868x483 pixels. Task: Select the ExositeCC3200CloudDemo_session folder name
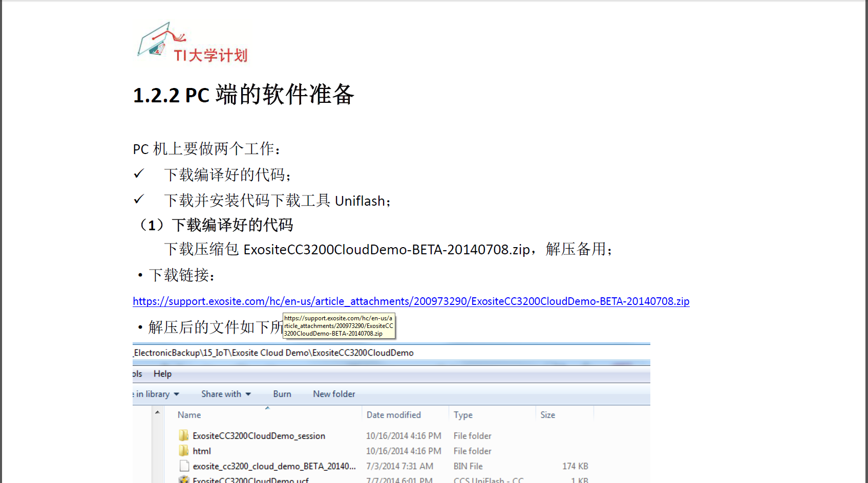(x=259, y=436)
